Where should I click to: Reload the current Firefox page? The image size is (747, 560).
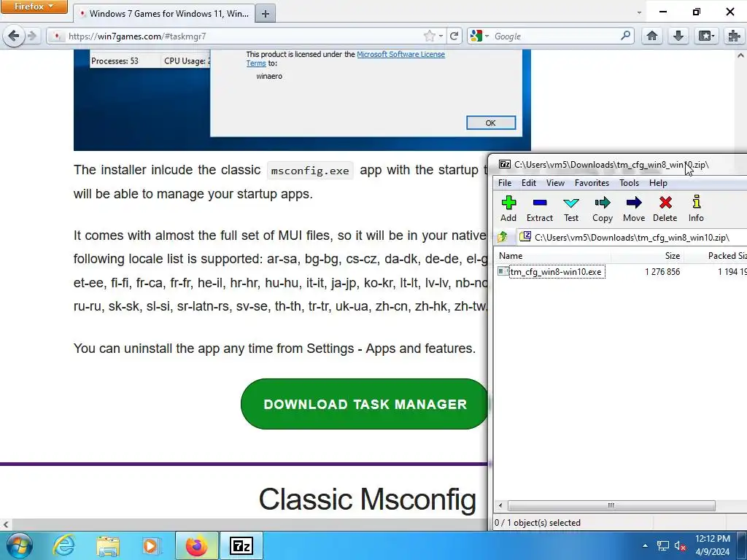click(454, 36)
